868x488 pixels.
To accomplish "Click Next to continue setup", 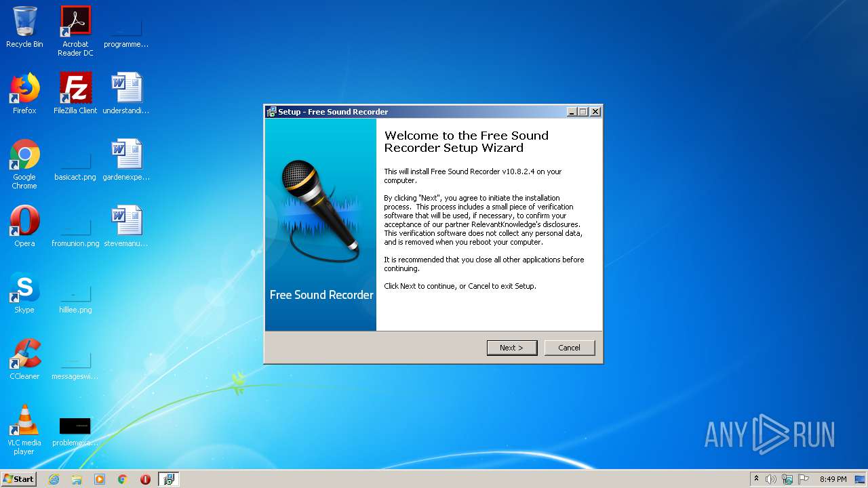I will point(512,348).
